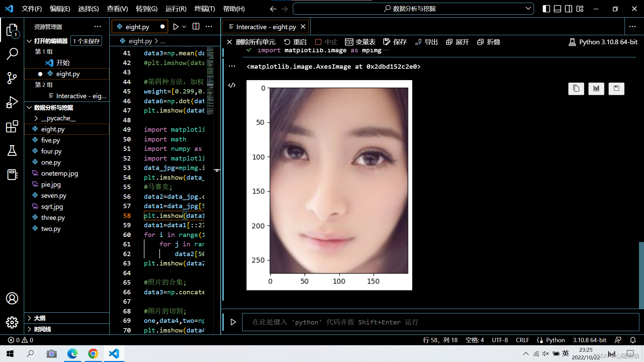The width and height of the screenshot is (644, 362).
Task: Toggle the bottom panel layout
Action: pos(557,9)
